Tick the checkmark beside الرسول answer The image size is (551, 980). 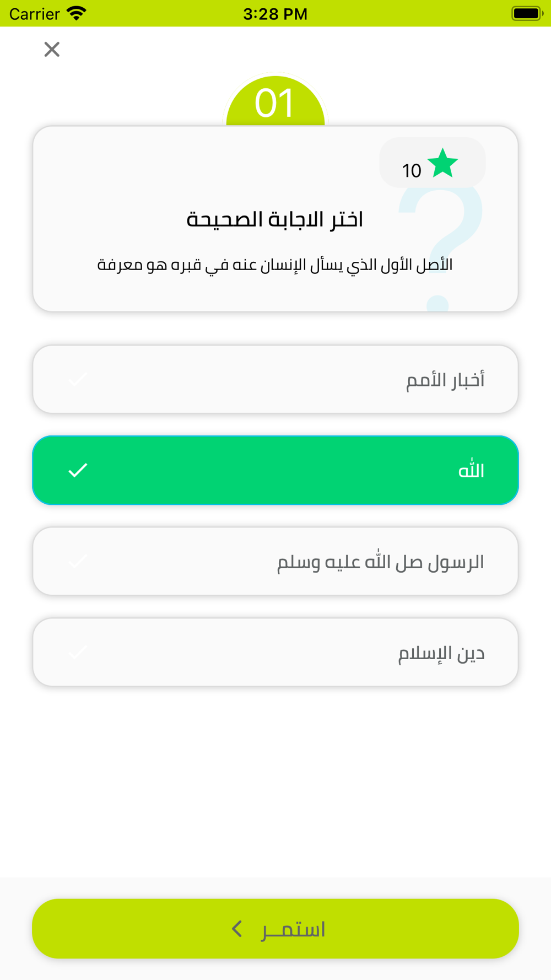[x=78, y=562]
